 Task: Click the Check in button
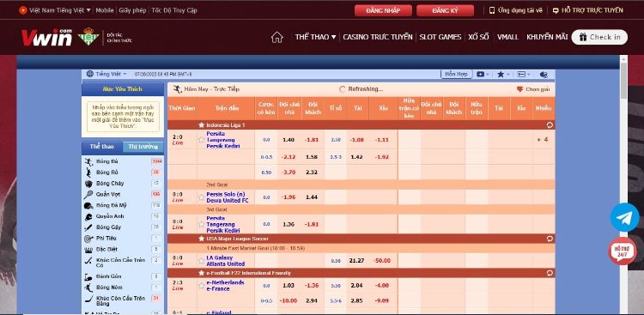pos(599,37)
